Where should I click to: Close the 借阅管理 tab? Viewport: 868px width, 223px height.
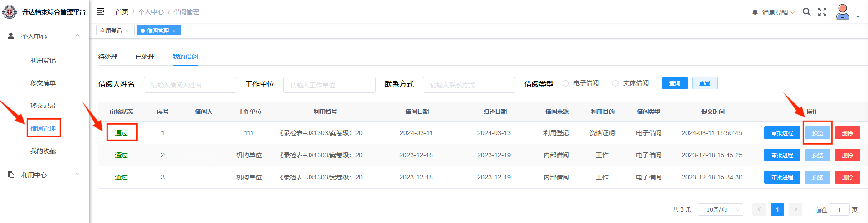click(x=174, y=31)
